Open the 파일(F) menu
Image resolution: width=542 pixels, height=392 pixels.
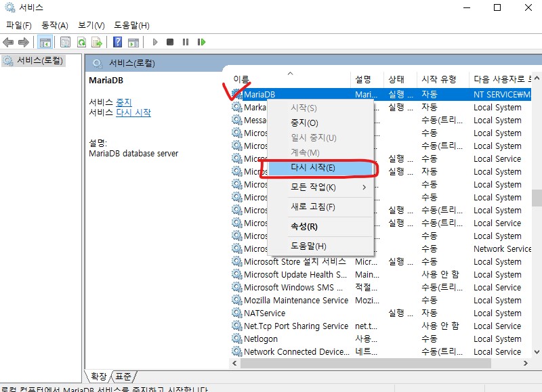(x=19, y=25)
